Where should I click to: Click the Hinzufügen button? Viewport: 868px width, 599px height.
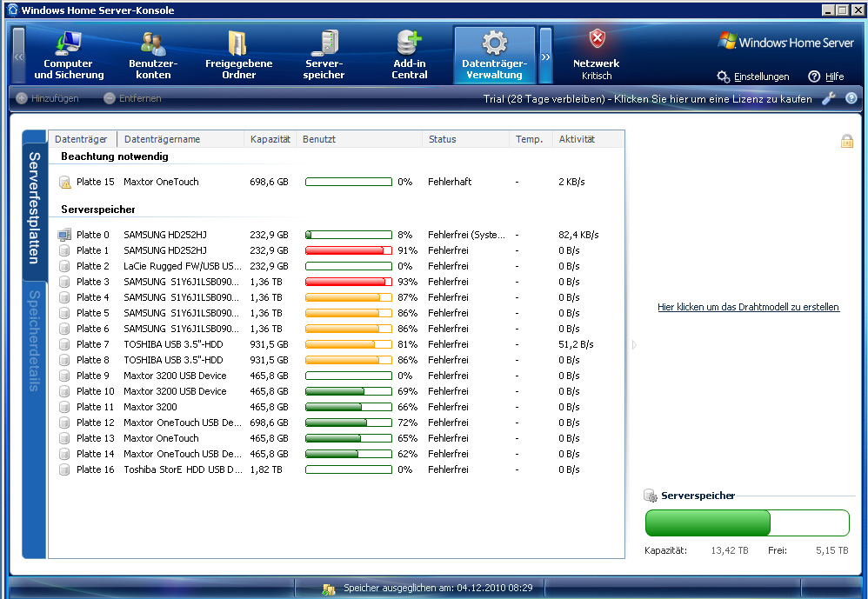pos(48,98)
